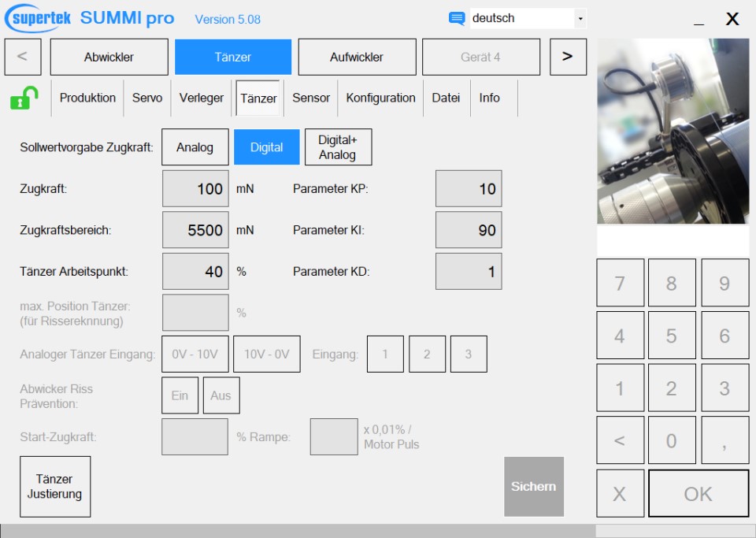Tap keypad digit 8
Viewport: 756px width, 538px height.
[x=672, y=283]
